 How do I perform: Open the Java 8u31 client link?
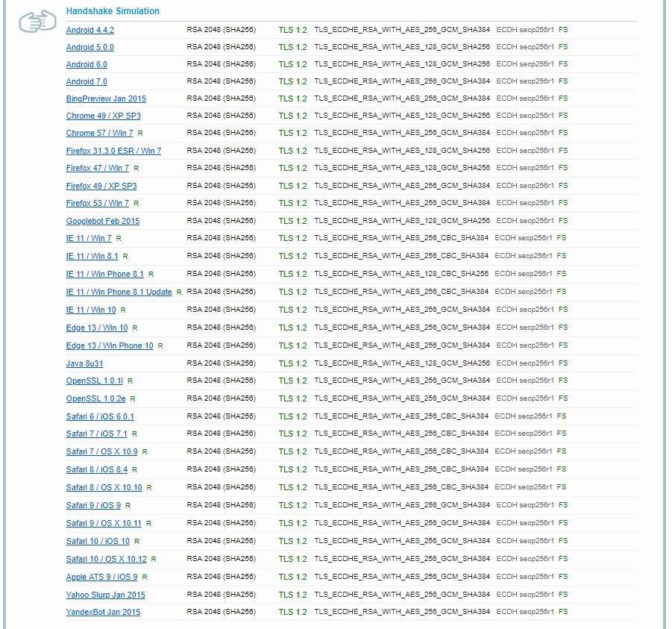84,363
